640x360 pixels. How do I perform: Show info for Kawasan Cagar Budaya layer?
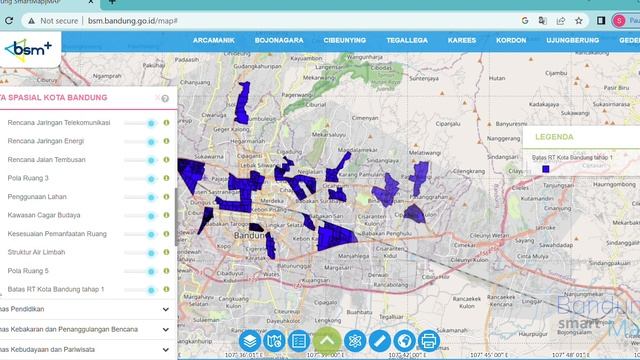167,215
